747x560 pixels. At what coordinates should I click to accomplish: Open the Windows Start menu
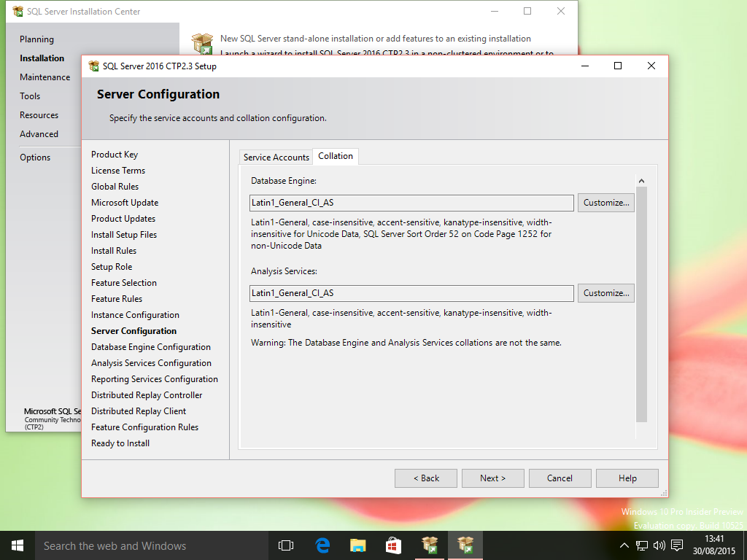point(17,545)
